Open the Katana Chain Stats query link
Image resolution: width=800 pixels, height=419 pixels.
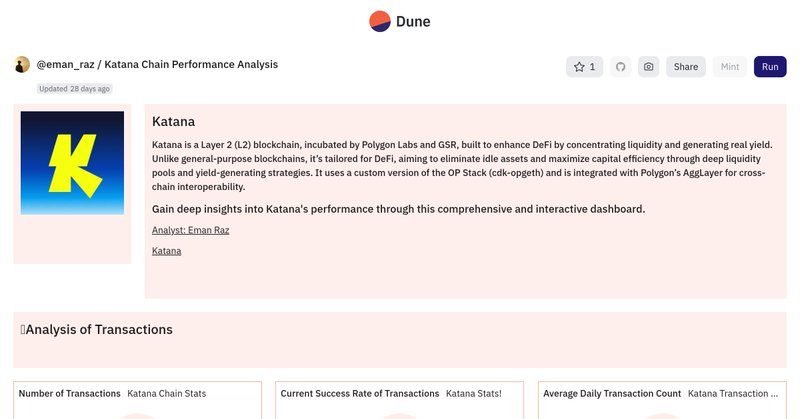166,393
